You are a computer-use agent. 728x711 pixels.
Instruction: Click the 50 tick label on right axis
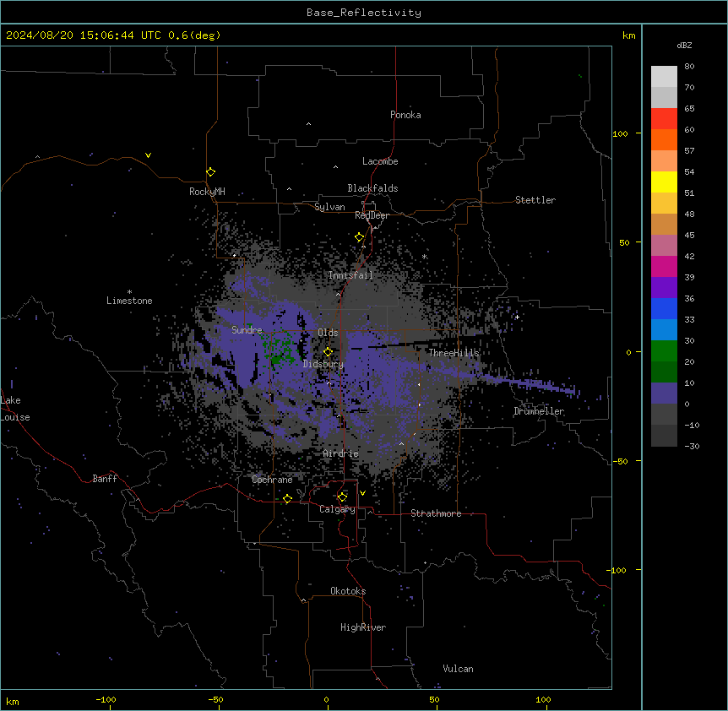click(x=624, y=242)
